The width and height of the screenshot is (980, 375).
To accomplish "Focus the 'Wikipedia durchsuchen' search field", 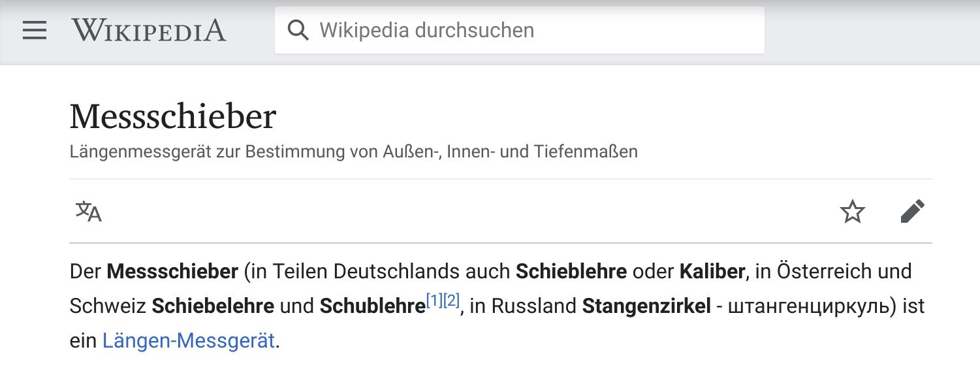I will [x=535, y=31].
